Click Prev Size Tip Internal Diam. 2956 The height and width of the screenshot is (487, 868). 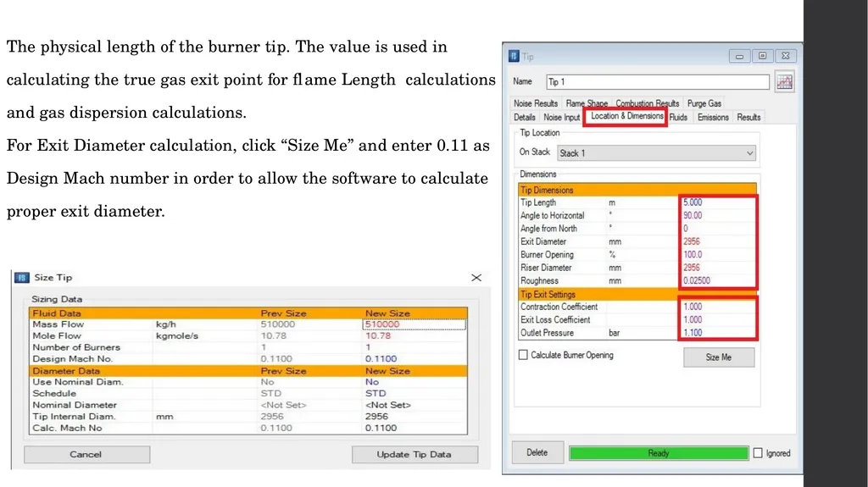[x=272, y=417]
